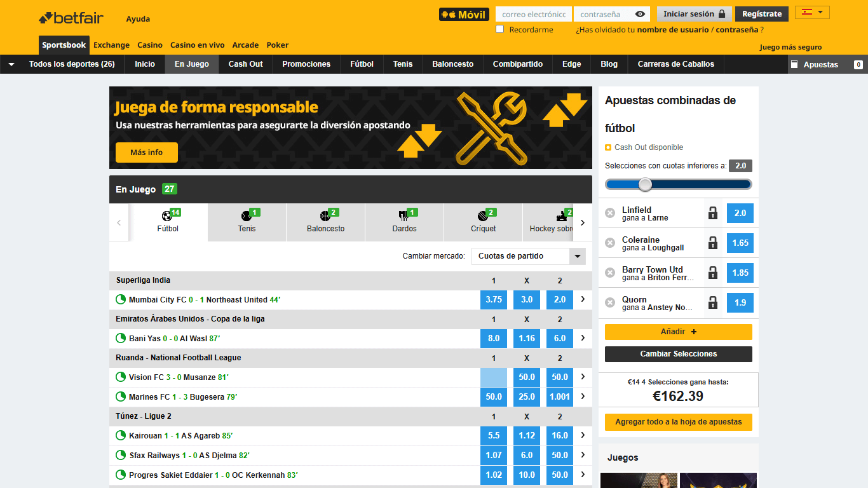Viewport: 868px width, 488px height.
Task: Remove Linfield selection with the X icon
Action: point(610,213)
